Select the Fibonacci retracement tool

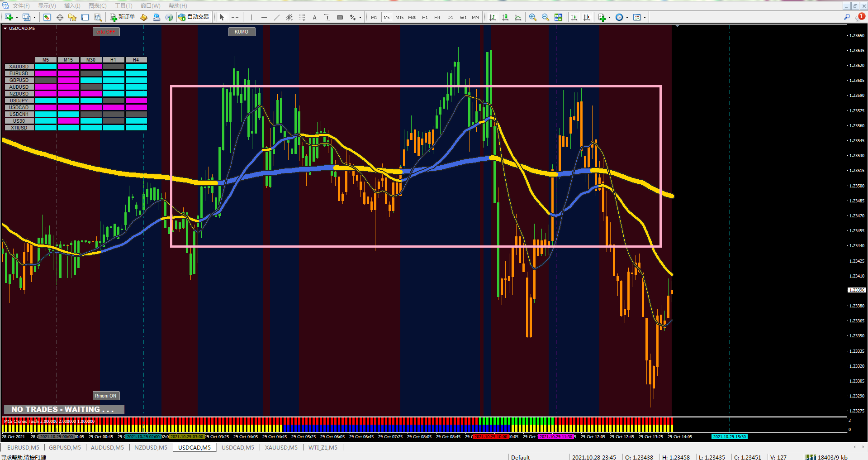click(x=302, y=17)
